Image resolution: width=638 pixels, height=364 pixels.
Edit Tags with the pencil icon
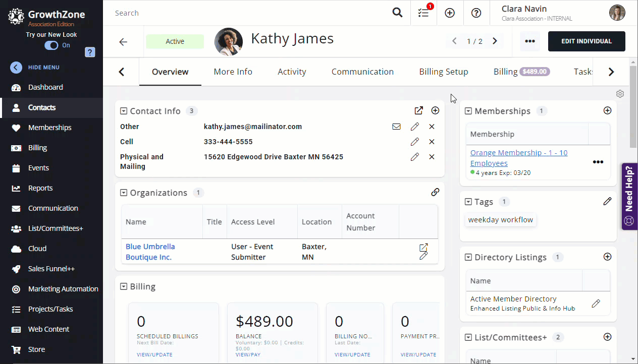(x=607, y=202)
